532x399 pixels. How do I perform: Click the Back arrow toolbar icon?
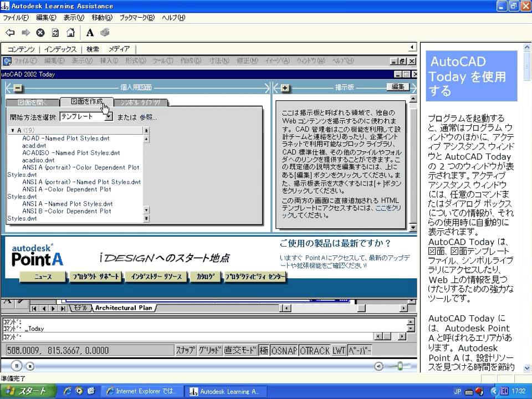[x=10, y=33]
